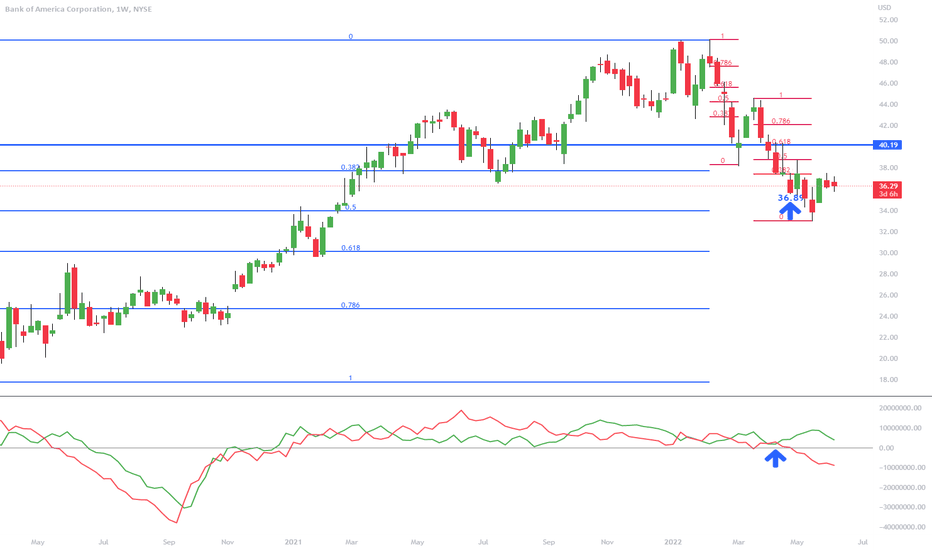932x550 pixels.
Task: Click the 42.00 price axis value
Action: coord(889,125)
